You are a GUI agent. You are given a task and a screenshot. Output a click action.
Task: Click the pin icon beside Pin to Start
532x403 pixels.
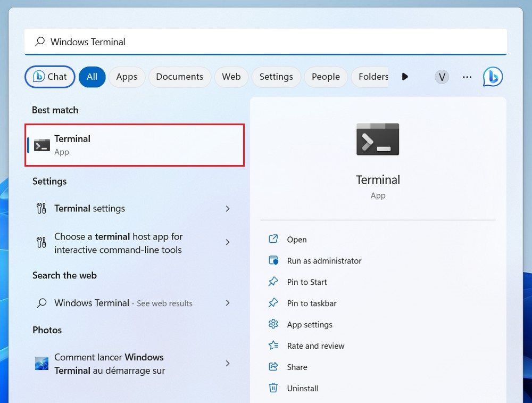coord(273,282)
